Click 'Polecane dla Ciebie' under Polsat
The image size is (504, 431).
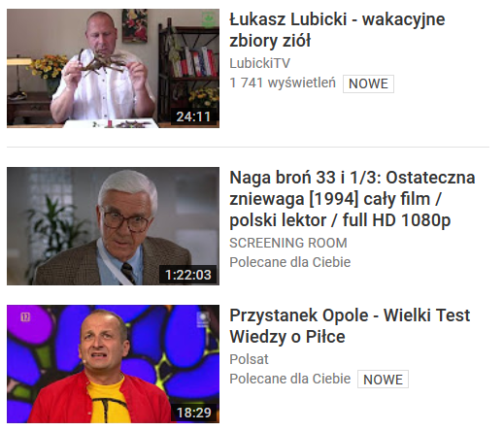click(x=290, y=379)
